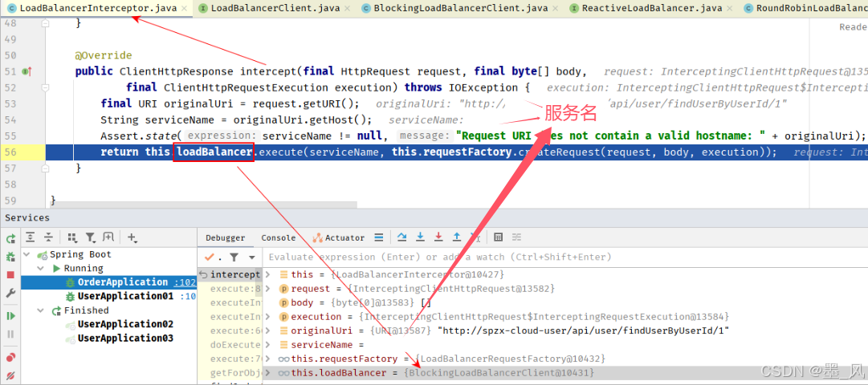Toggle Mute Breakpoints icon
Viewport: 868px width, 385px height.
(10, 375)
